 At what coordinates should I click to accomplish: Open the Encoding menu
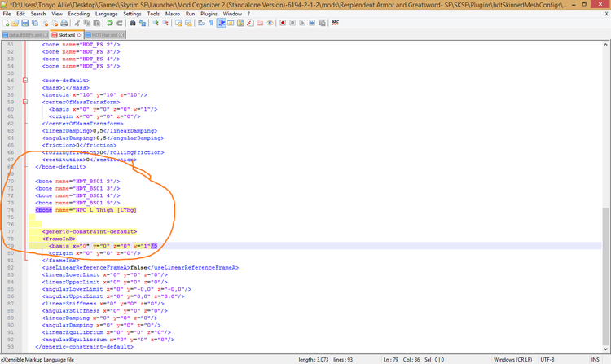click(x=79, y=14)
